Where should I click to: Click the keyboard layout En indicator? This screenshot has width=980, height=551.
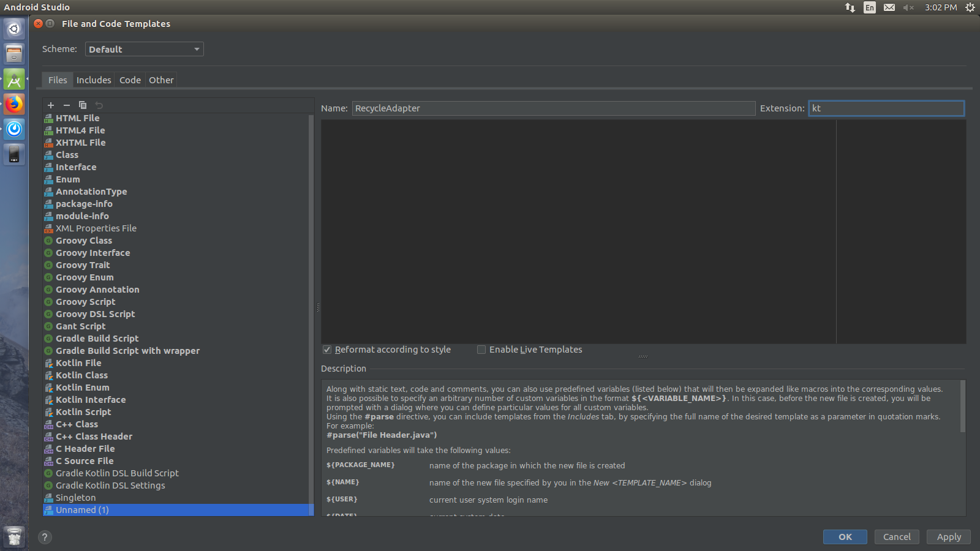tap(870, 7)
